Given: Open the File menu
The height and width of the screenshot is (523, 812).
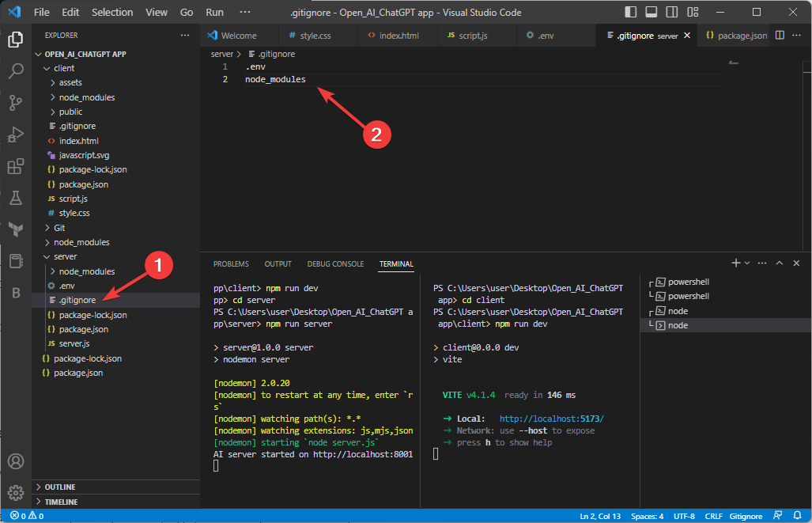Looking at the screenshot, I should pos(41,12).
